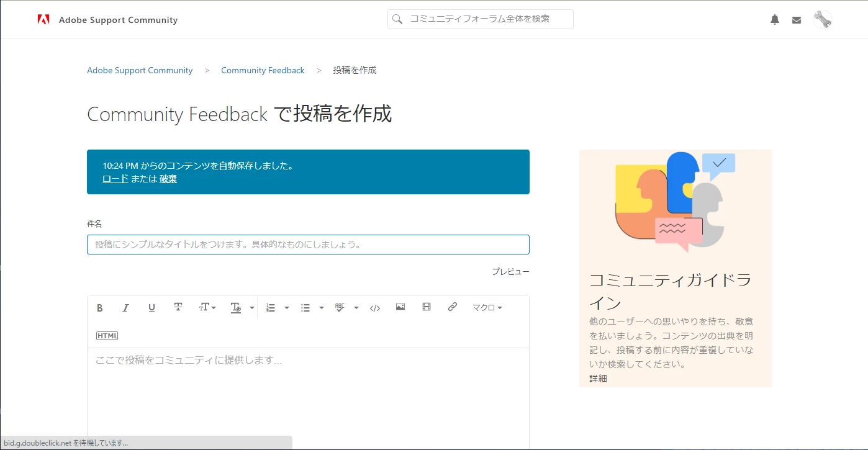Image resolution: width=868 pixels, height=450 pixels.
Task: Underline the selected text
Action: coord(151,308)
